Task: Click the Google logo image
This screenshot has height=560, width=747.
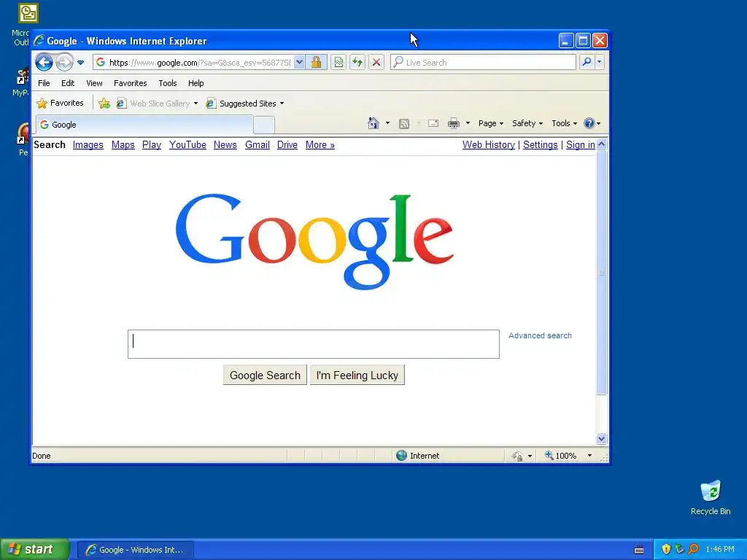Action: [x=314, y=241]
